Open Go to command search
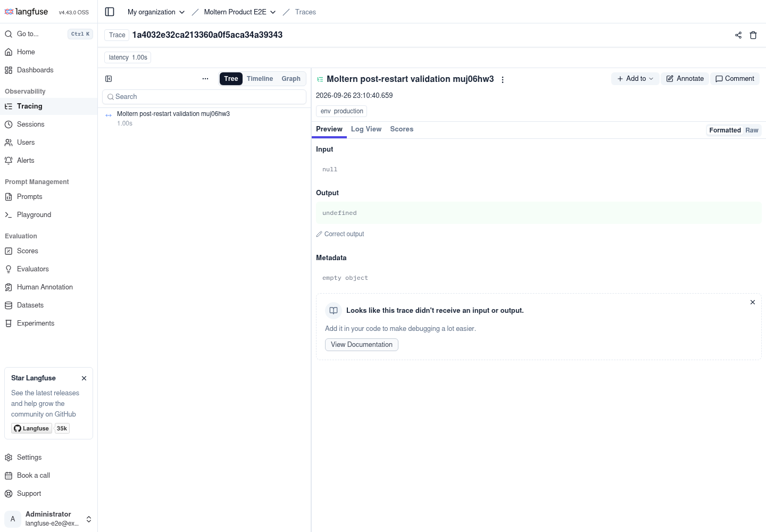766x532 pixels. tap(48, 34)
